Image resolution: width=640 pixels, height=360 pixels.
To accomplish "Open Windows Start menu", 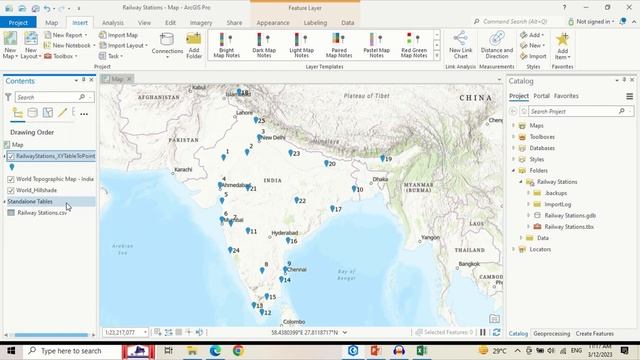I will pos(11,351).
